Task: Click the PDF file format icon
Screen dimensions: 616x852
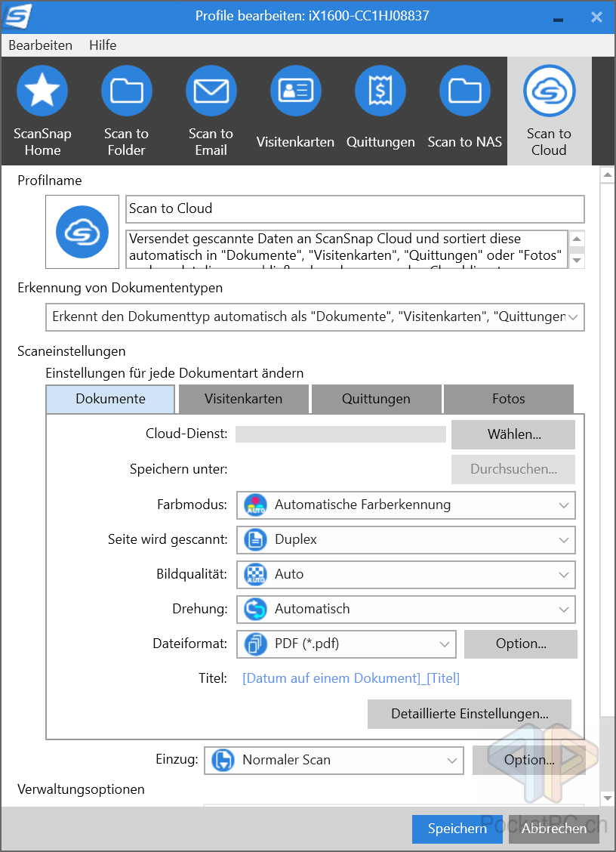Action: pyautogui.click(x=255, y=644)
